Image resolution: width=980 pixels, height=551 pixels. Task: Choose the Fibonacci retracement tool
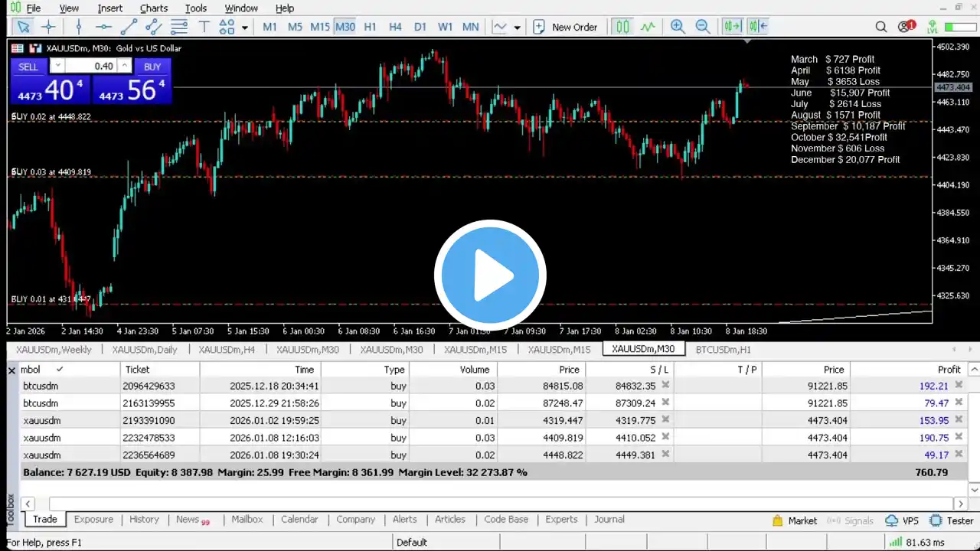[179, 27]
